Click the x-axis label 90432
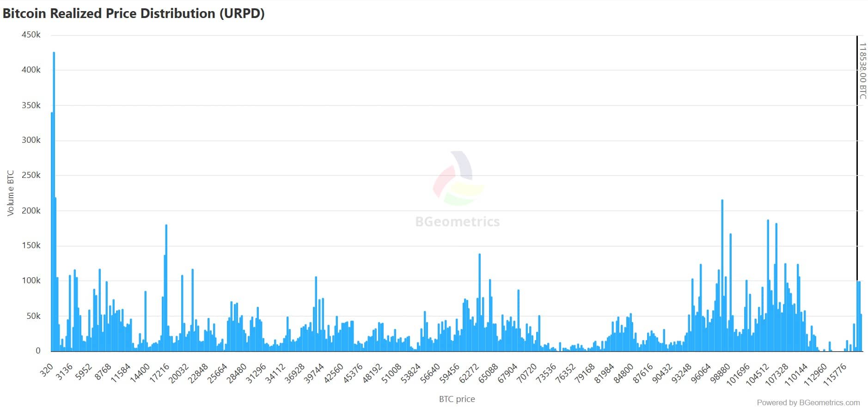The image size is (868, 408). click(x=661, y=373)
